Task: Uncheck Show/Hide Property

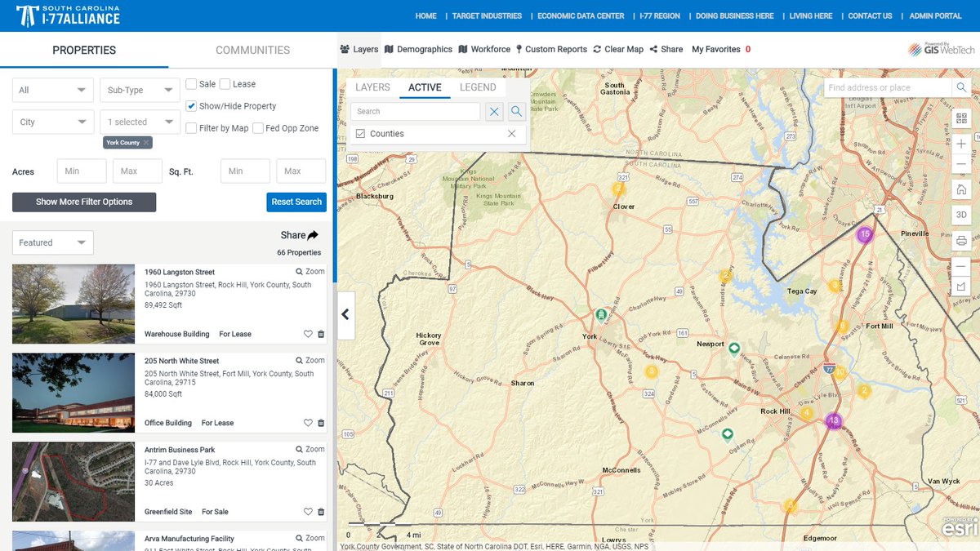Action: (x=191, y=106)
